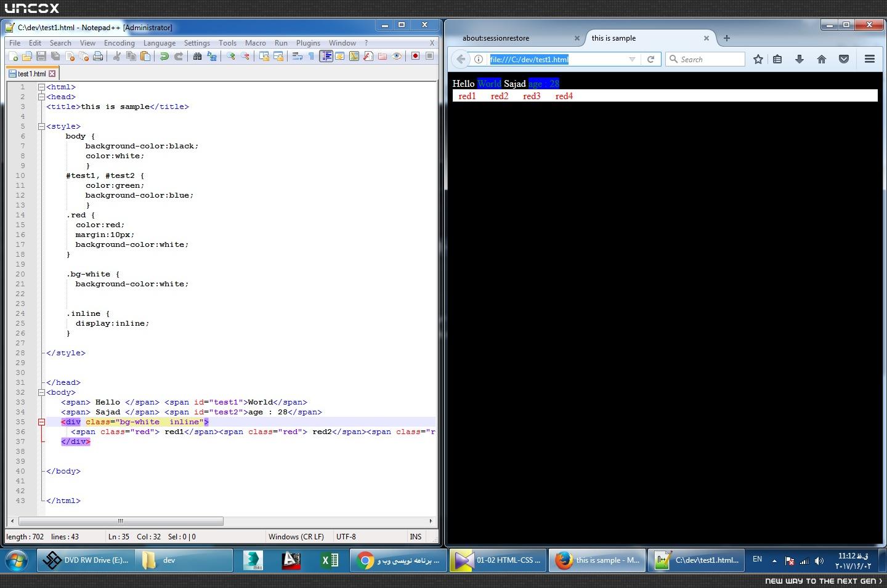Image resolution: width=887 pixels, height=588 pixels.
Task: Select the test1.html document tab
Action: (31, 74)
